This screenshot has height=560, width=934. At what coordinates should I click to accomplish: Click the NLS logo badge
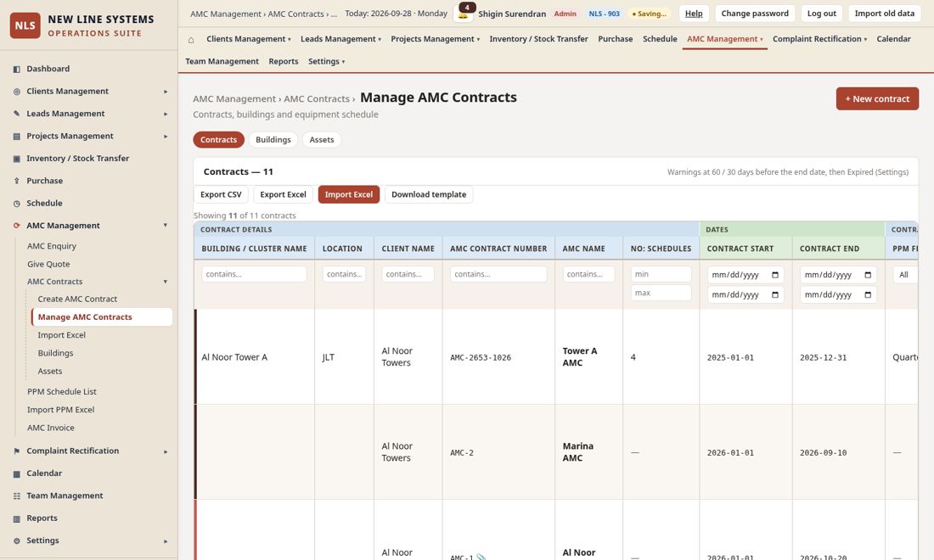click(25, 25)
